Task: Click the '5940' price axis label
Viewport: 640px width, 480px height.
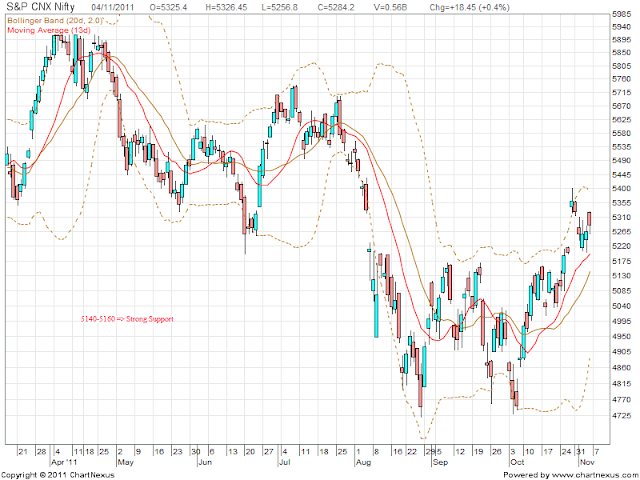Action: point(622,27)
